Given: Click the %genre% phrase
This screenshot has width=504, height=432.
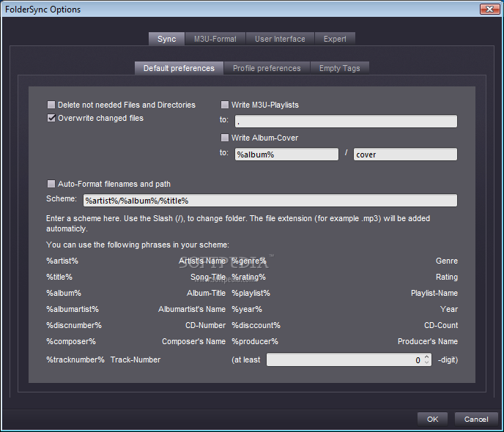Looking at the screenshot, I should click(x=249, y=261).
